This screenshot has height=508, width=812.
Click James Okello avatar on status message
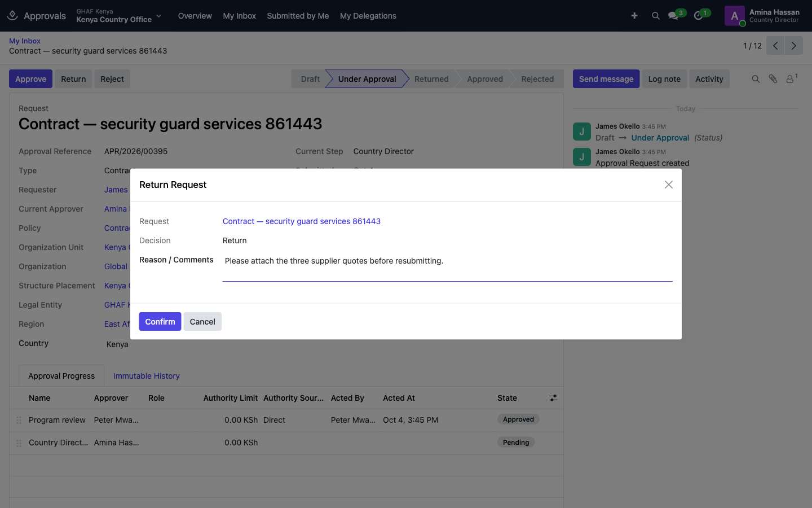click(x=582, y=132)
